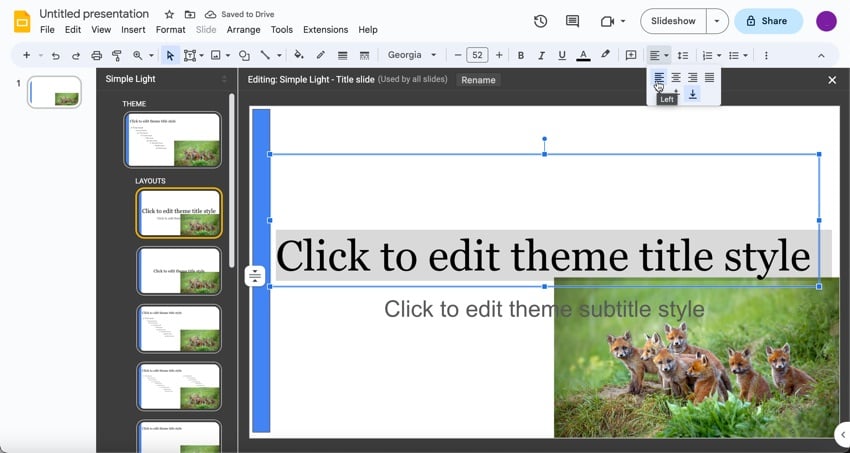Star the Untitled presentation

tap(169, 15)
